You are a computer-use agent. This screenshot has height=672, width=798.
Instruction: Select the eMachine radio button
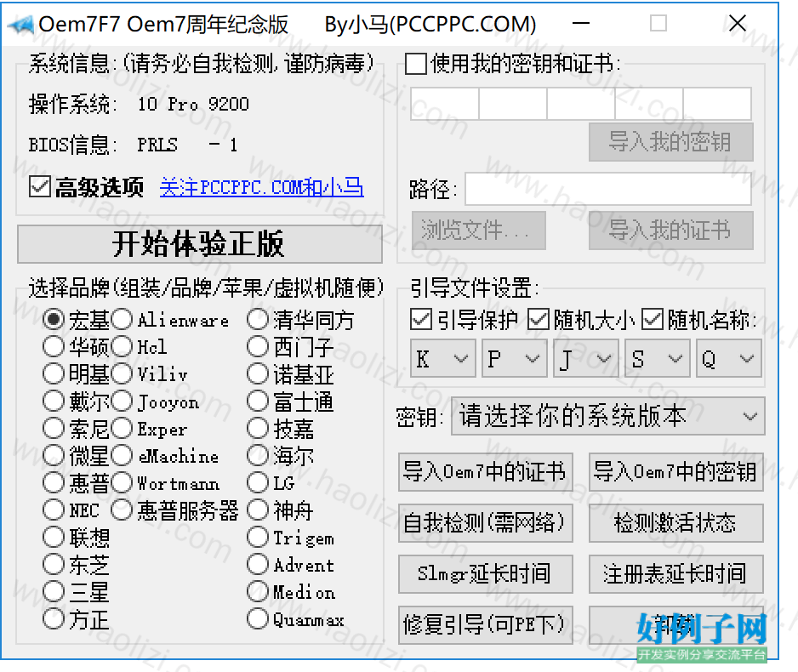[123, 456]
